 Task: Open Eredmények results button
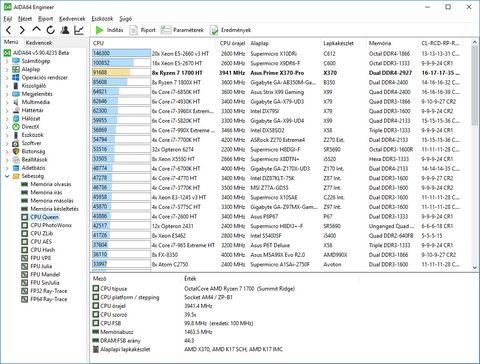[x=230, y=30]
